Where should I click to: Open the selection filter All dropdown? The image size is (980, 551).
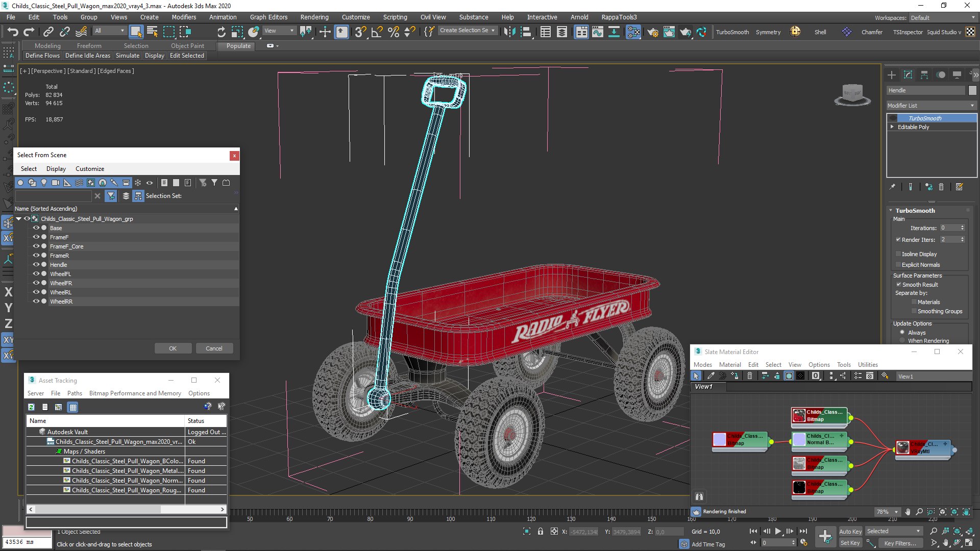point(109,31)
